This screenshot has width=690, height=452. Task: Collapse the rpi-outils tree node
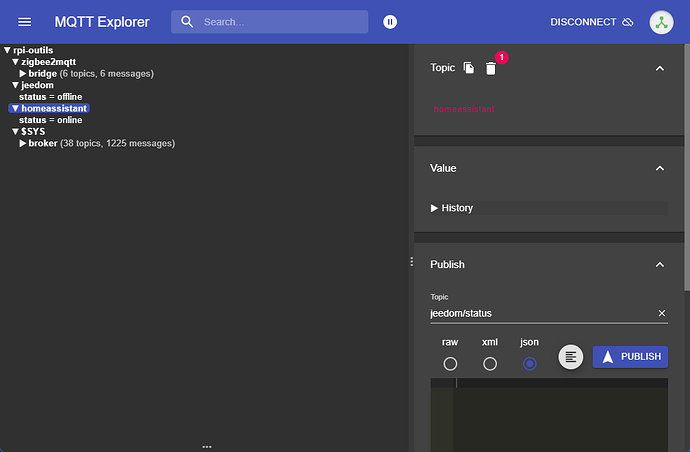[x=7, y=50]
